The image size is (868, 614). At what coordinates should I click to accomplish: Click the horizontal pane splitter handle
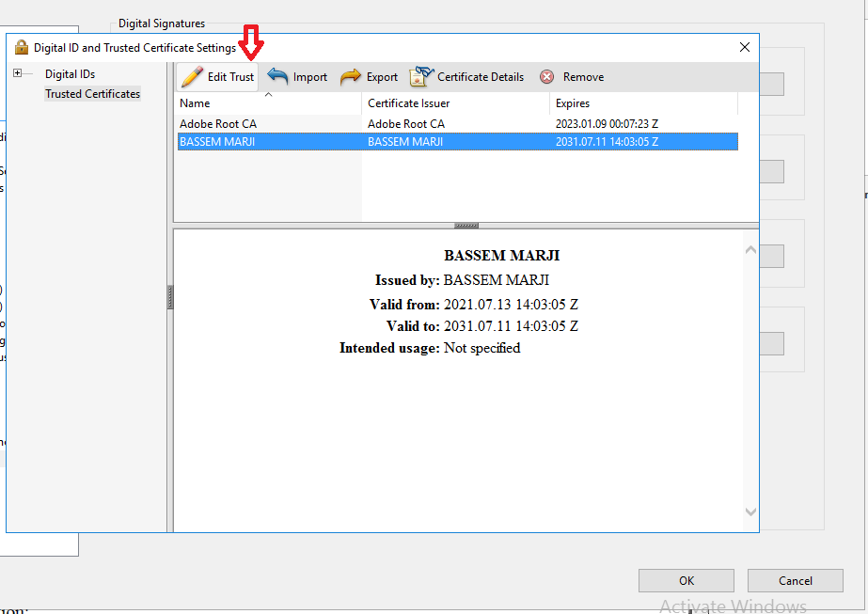466,226
